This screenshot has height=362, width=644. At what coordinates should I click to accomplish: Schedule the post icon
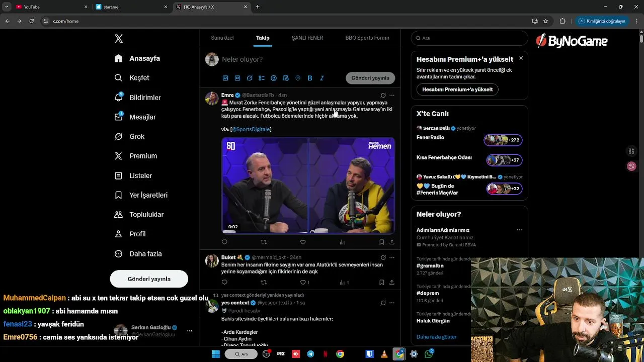point(286,78)
